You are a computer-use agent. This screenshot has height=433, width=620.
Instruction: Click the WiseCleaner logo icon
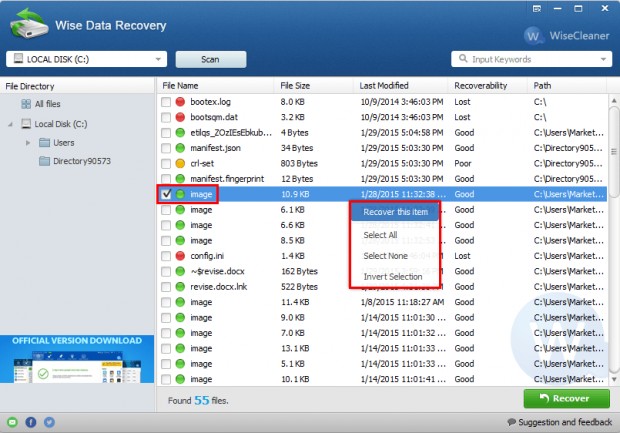[x=534, y=36]
